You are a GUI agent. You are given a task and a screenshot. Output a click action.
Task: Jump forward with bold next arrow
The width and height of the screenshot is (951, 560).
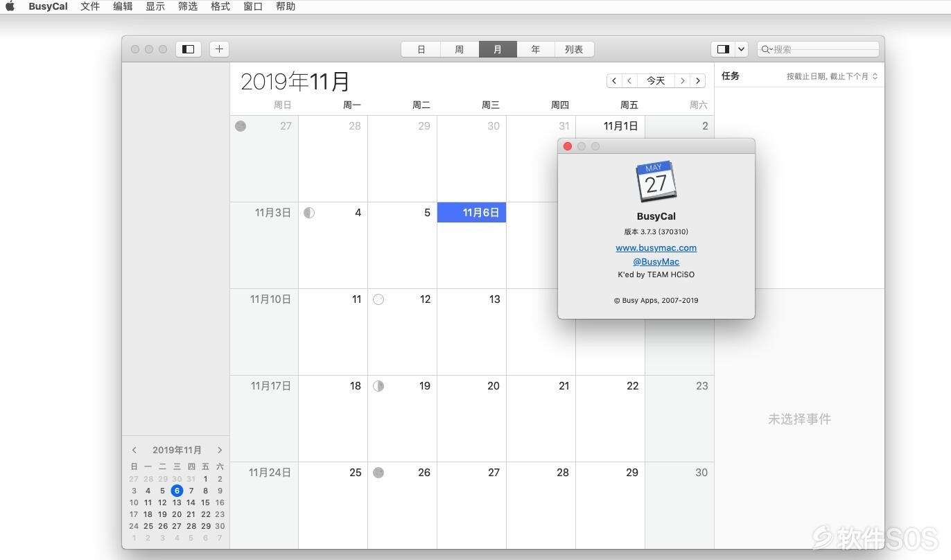tap(698, 80)
